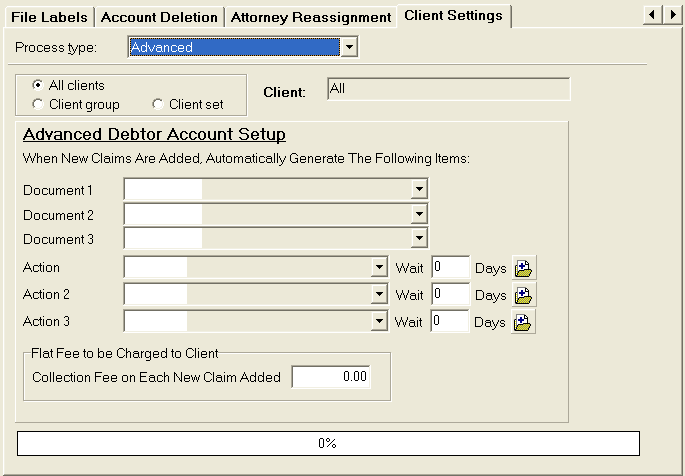Image resolution: width=685 pixels, height=476 pixels.
Task: Select the Client group option
Action: point(38,104)
